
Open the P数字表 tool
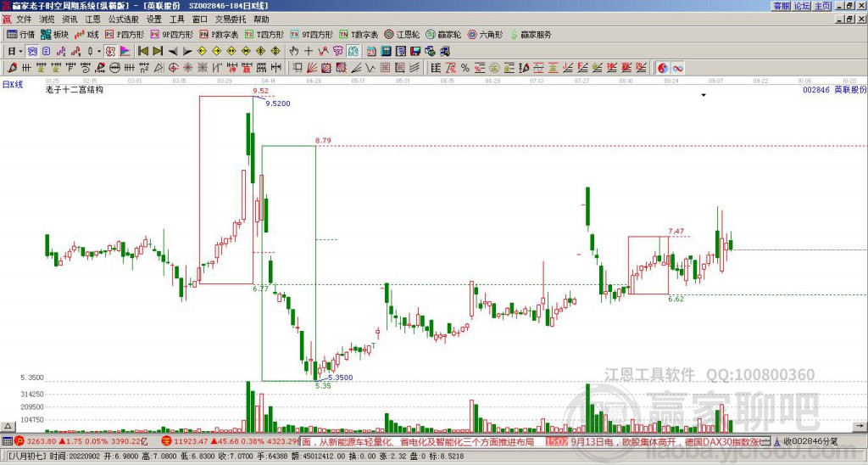(220, 34)
